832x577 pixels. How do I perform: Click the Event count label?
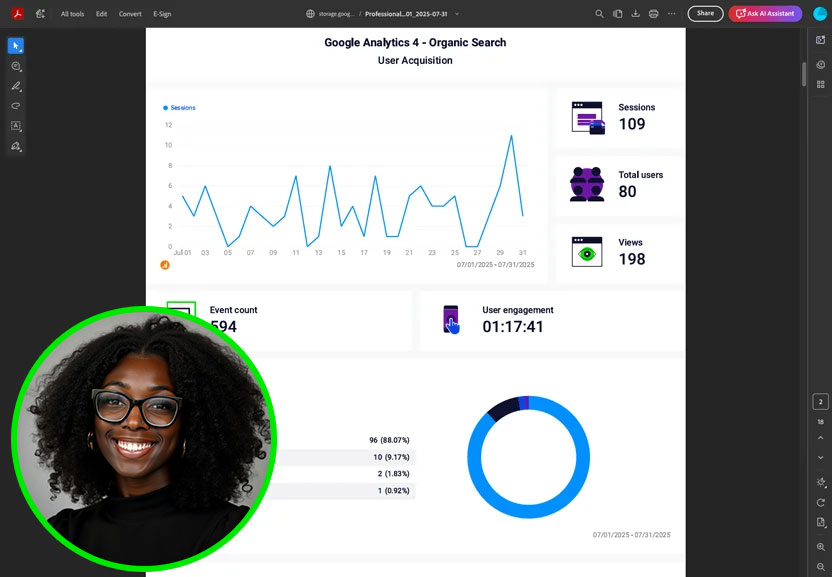(x=233, y=310)
